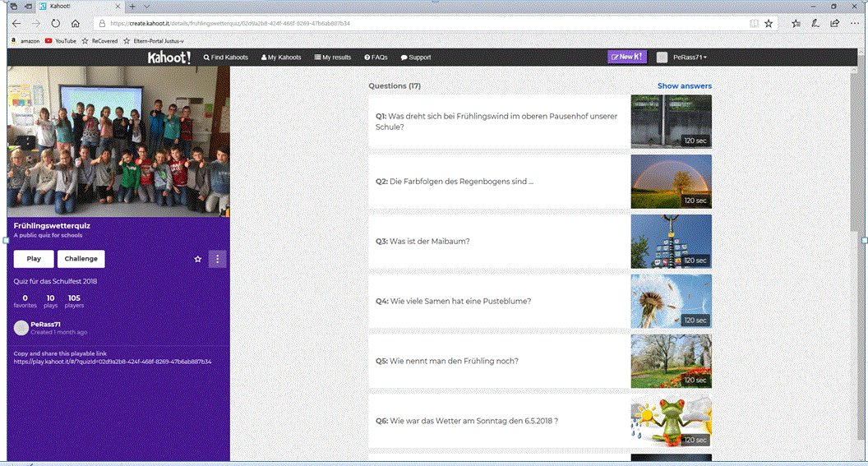Screen dimensions: 868x466
Task: Favorite the quiz with the star icon
Action: click(198, 259)
